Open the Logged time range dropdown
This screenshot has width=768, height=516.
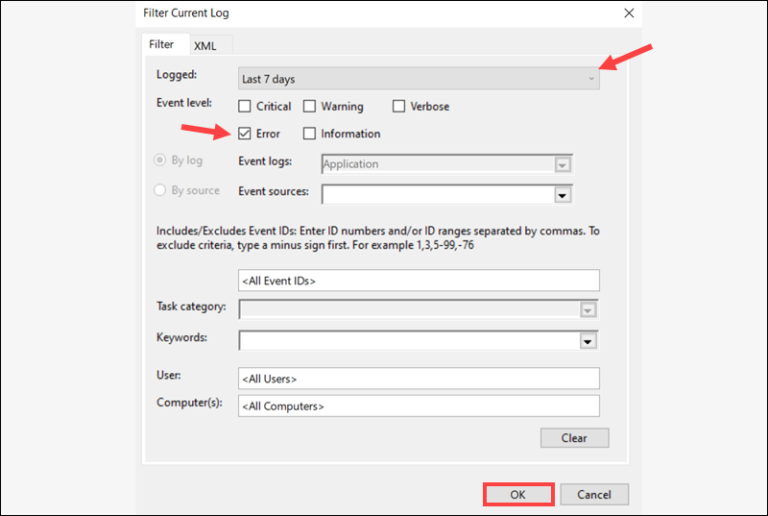[x=419, y=78]
